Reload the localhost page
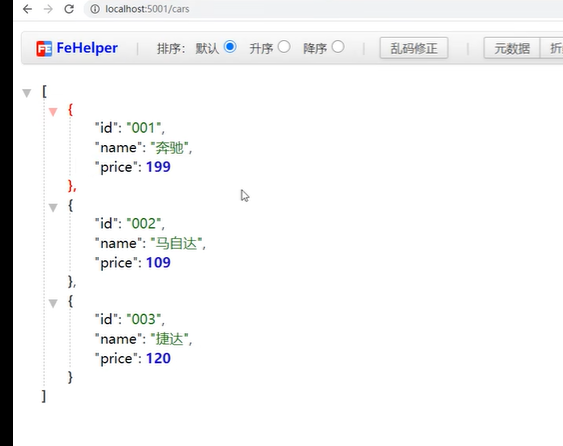Image resolution: width=563 pixels, height=446 pixels. point(69,9)
